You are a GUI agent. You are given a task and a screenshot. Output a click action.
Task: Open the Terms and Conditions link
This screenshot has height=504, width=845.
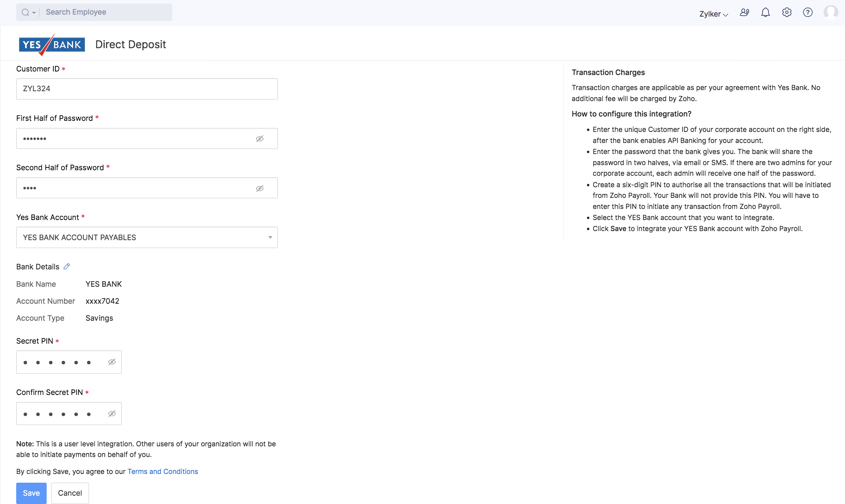point(162,472)
